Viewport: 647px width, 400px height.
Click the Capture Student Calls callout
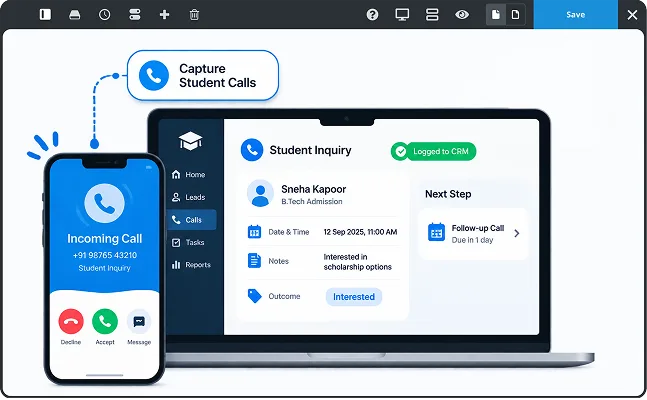click(x=203, y=76)
